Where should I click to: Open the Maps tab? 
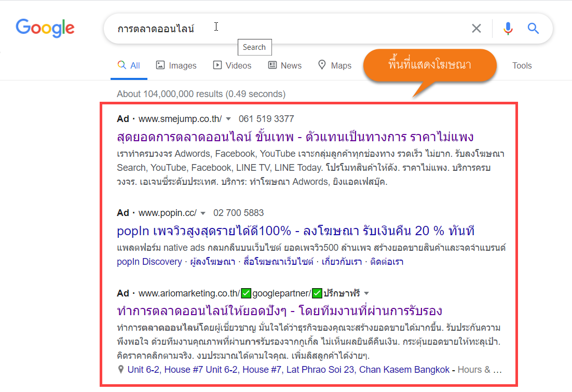coord(335,65)
